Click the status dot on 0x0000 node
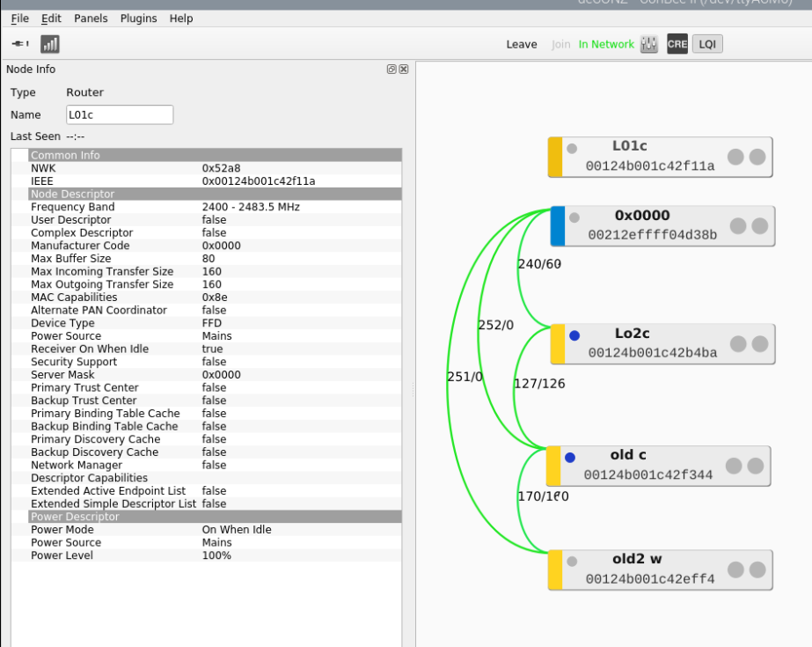 point(574,217)
